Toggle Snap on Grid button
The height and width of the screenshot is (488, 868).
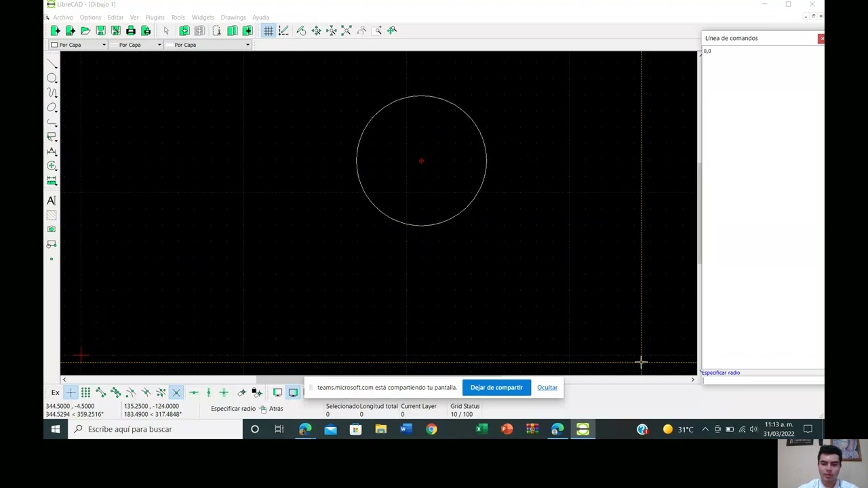point(86,392)
